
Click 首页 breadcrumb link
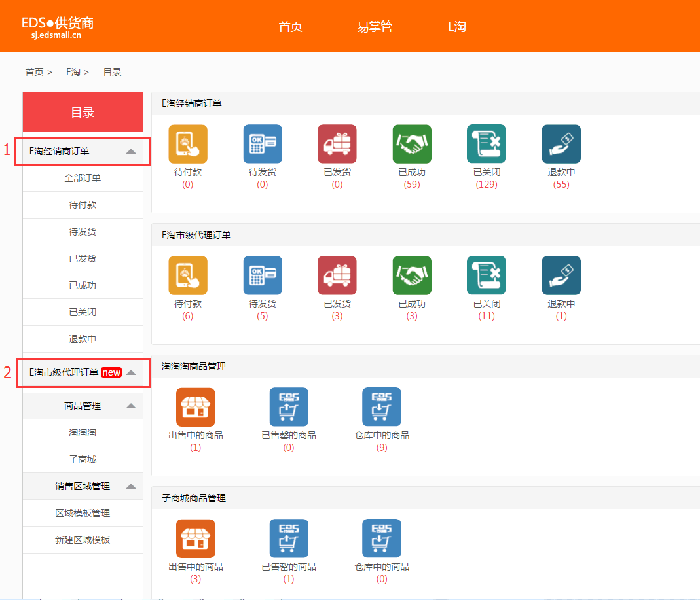coord(34,72)
